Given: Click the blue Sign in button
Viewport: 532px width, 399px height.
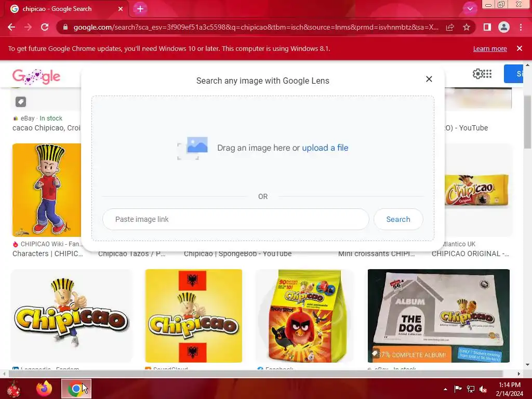Looking at the screenshot, I should tap(513, 74).
